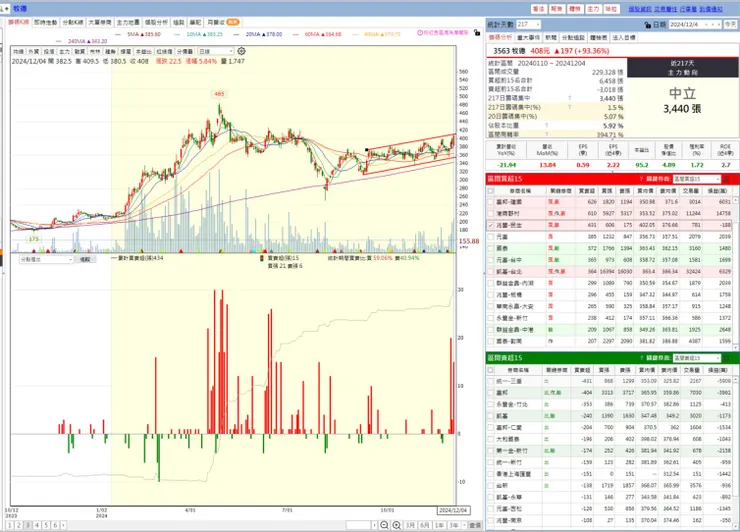Image resolution: width=740 pixels, height=532 pixels.
Task: Select 香港上海匯豐 row with -151
Action: [x=612, y=474]
